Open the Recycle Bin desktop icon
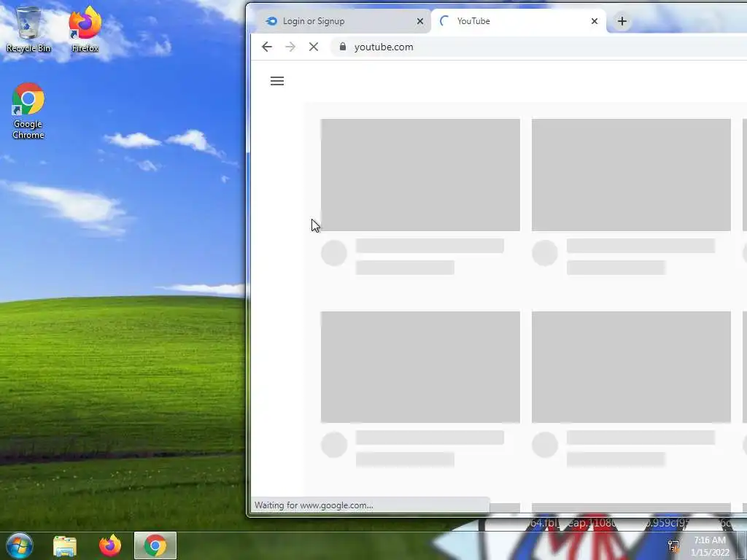Viewport: 747px width, 560px height. (28, 28)
